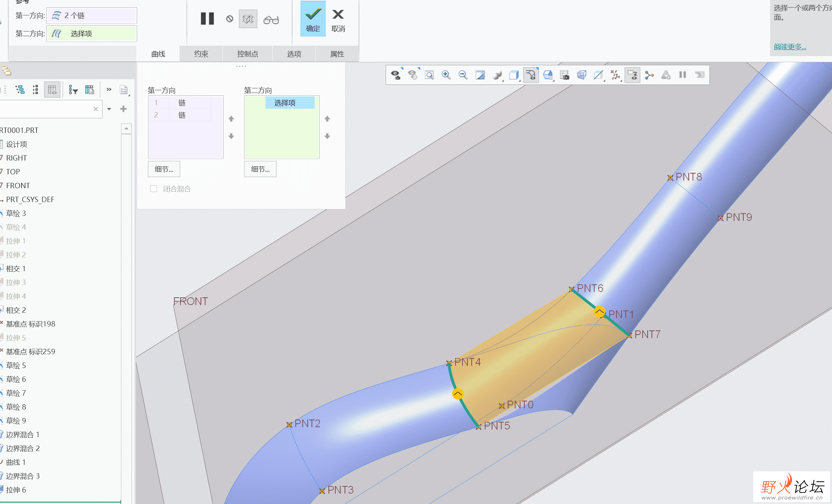Switch to the 曲线 tab
The width and height of the screenshot is (832, 504).
click(158, 54)
